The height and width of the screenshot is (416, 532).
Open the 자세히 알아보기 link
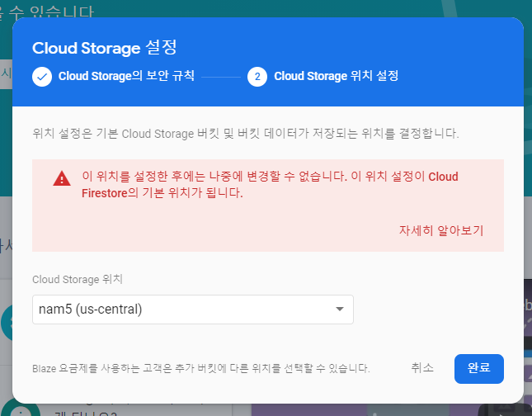[x=441, y=230]
